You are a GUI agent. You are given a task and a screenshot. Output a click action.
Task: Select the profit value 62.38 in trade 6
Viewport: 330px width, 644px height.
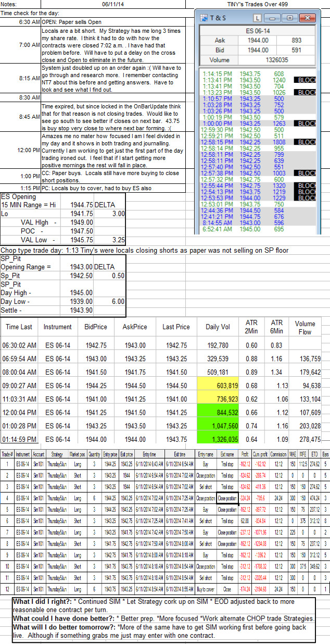[x=245, y=520]
